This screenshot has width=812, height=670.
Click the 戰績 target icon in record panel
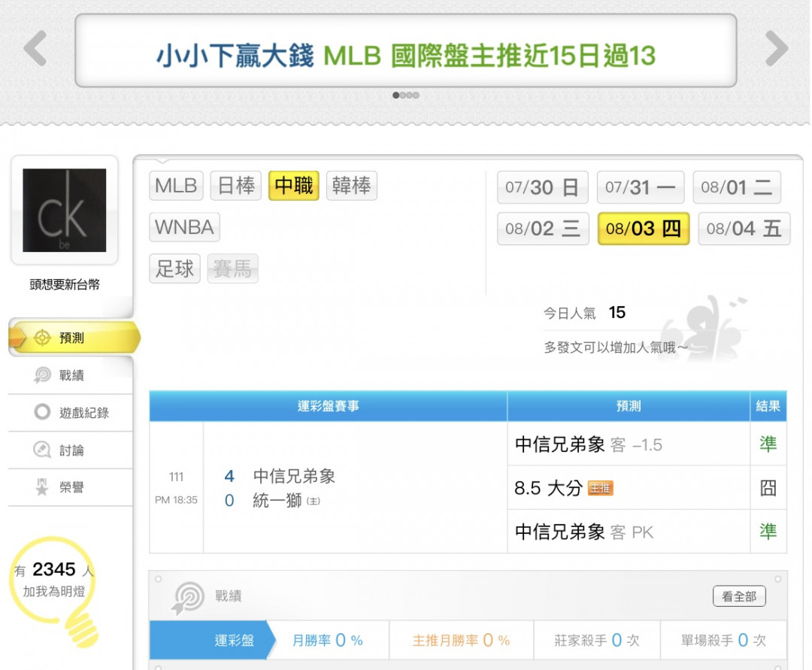187,598
